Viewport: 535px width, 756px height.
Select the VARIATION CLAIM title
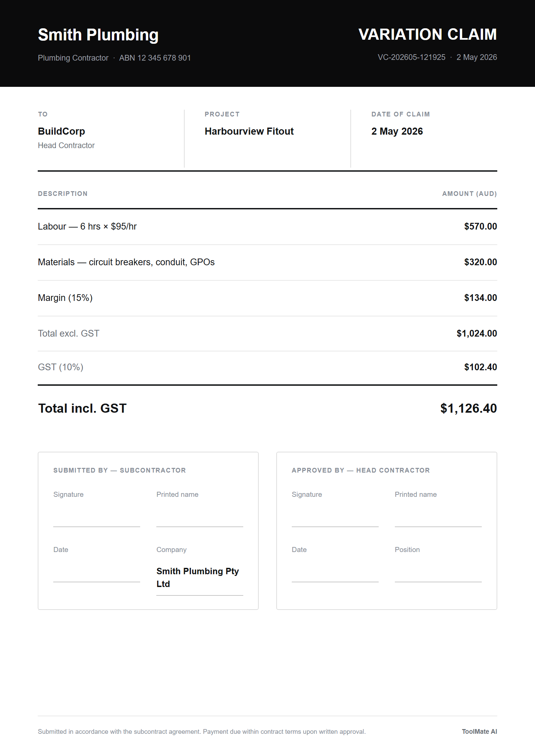pyautogui.click(x=428, y=34)
